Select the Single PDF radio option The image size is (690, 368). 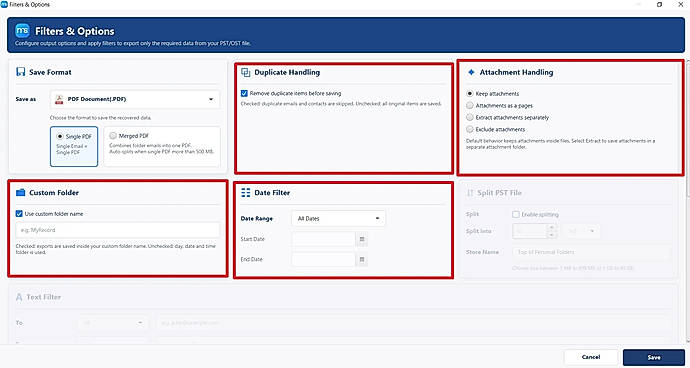click(x=60, y=136)
